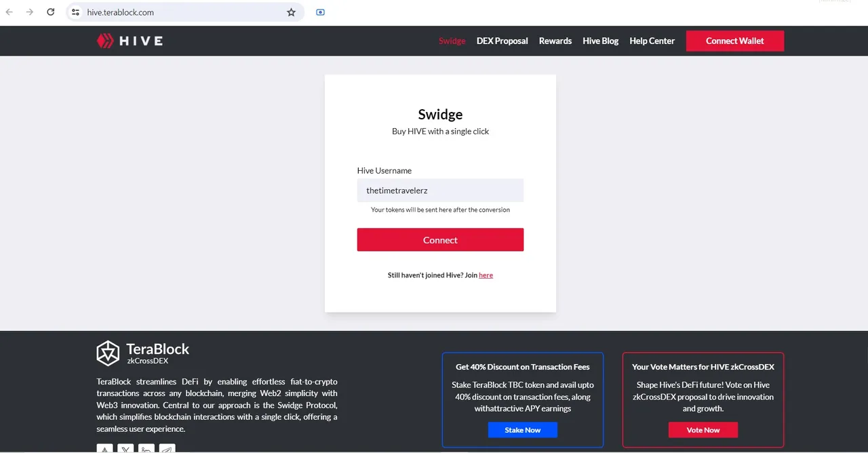Click the 'Hive Username' label
868x453 pixels.
(384, 171)
